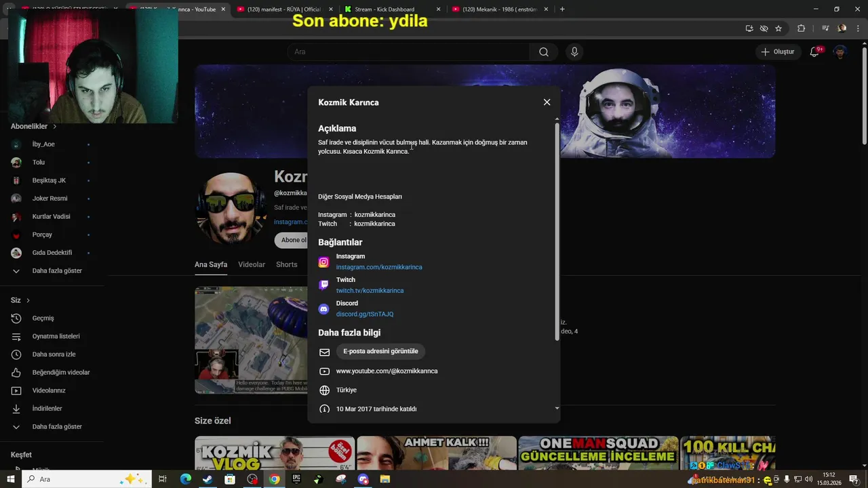Click the Twitch logo icon in Bağlantılar
868x488 pixels.
[x=323, y=285]
